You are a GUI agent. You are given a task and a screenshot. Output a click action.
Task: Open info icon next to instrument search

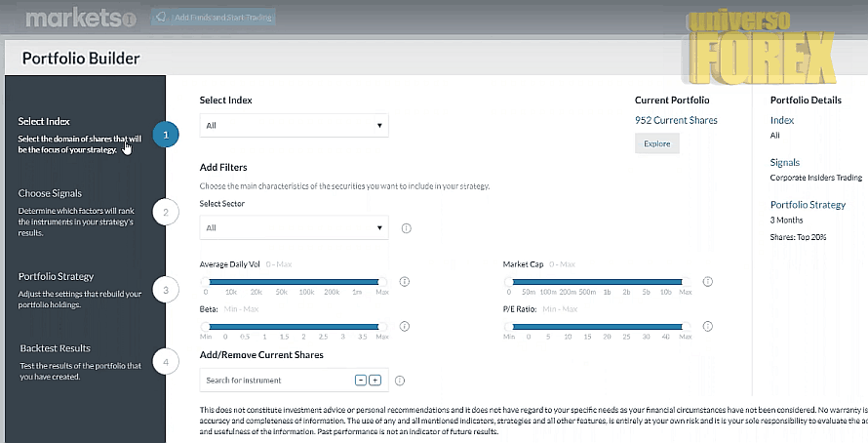pyautogui.click(x=400, y=381)
